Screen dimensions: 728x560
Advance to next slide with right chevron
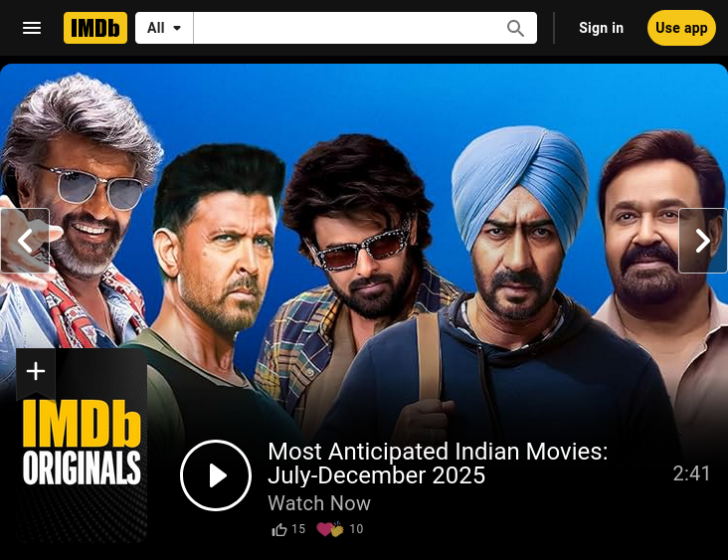point(703,241)
